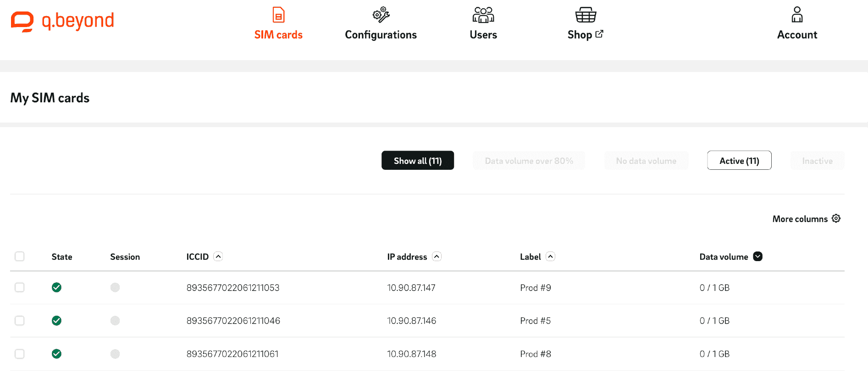Click the More columns gear icon
Viewport: 868px width, 374px height.
point(836,218)
